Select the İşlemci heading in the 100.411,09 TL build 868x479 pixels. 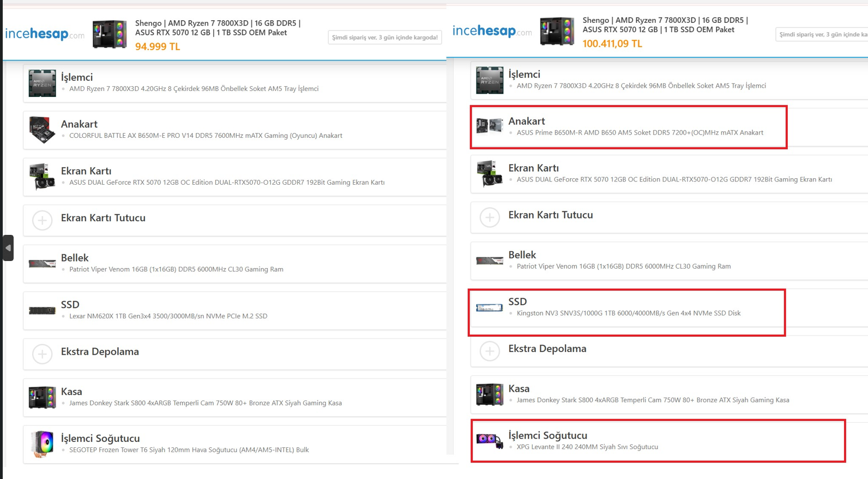click(x=525, y=74)
